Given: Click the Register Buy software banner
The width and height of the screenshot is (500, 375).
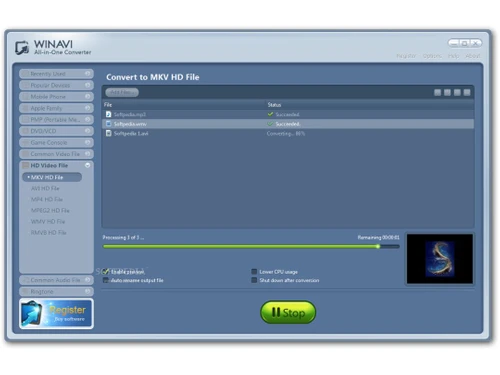Looking at the screenshot, I should [x=56, y=314].
